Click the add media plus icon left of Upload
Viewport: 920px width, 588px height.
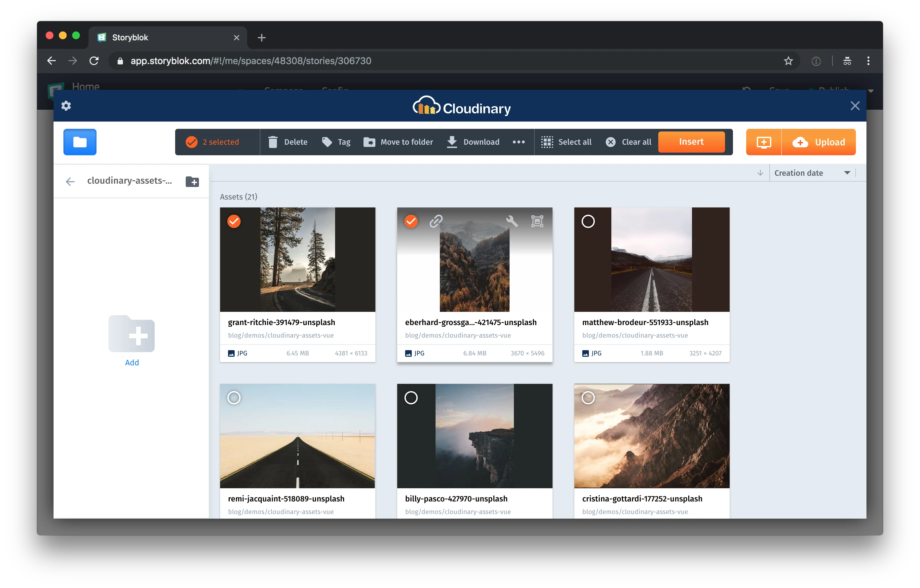pyautogui.click(x=763, y=142)
